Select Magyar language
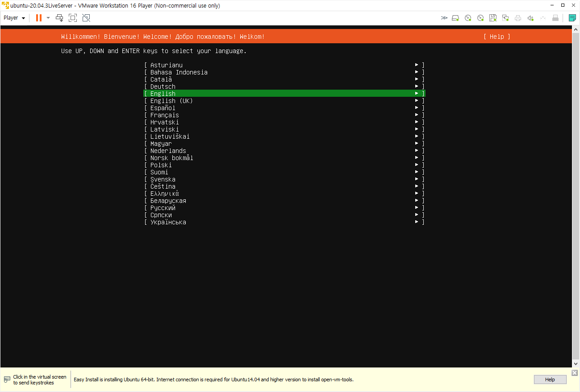The height and width of the screenshot is (392, 580). [284, 144]
